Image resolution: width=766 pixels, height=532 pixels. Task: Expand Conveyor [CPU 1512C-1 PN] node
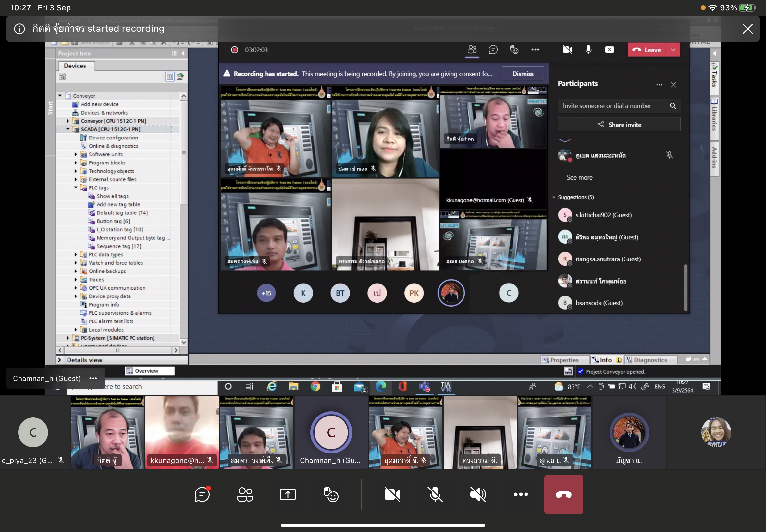(68, 121)
